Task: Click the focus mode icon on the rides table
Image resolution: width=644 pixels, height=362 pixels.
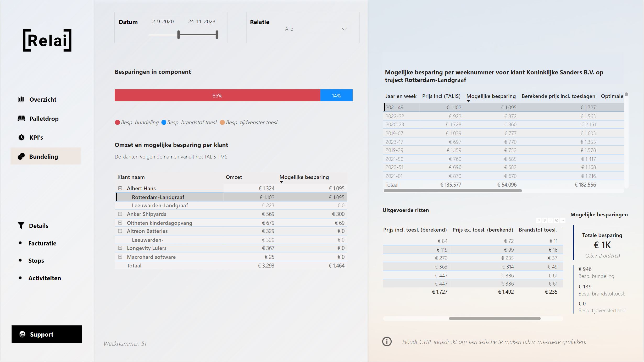Action: (x=557, y=220)
